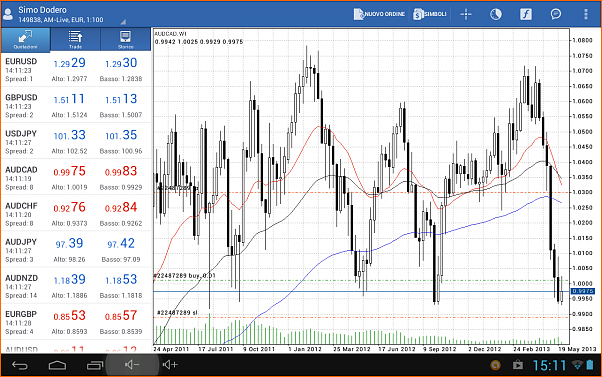Select the AUDJPY quote row
The image size is (602, 377).
coord(76,250)
